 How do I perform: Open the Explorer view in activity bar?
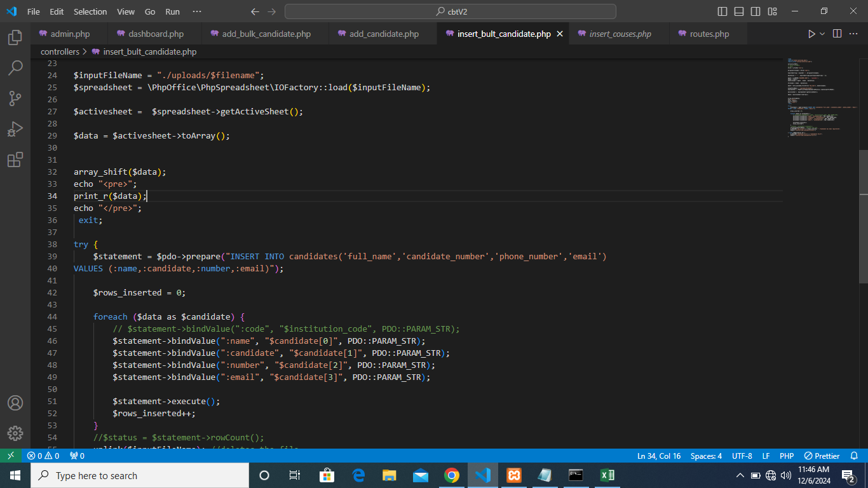coord(15,37)
